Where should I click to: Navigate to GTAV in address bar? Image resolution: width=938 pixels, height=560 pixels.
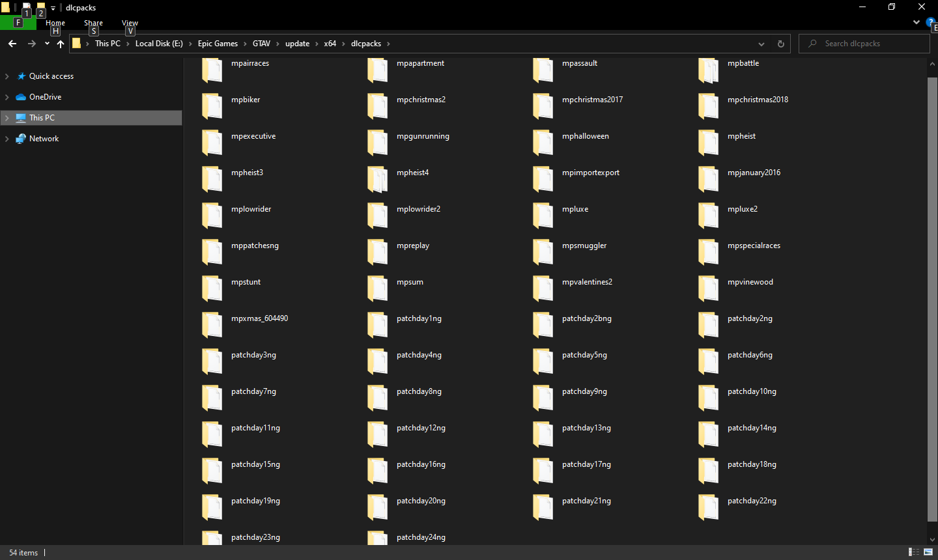tap(261, 44)
